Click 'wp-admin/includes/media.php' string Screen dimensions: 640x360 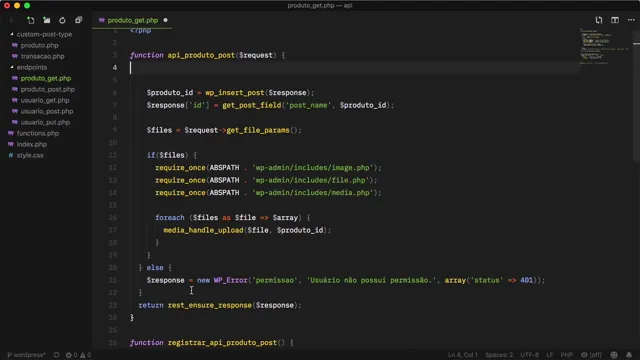313,193
